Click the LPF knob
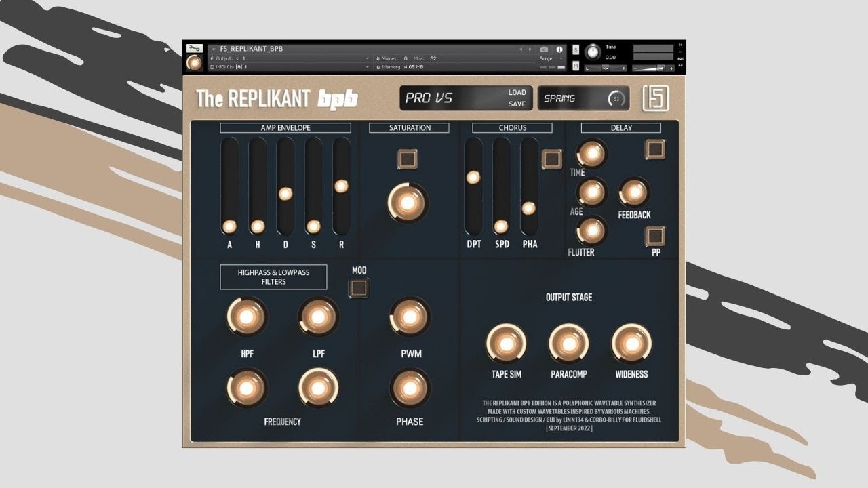The height and width of the screenshot is (488, 868). click(x=318, y=317)
